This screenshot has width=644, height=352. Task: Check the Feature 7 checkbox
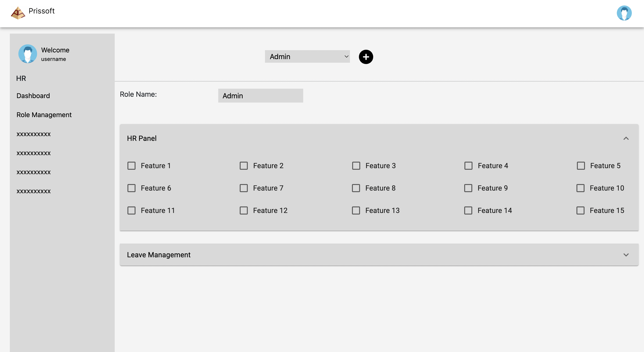tap(244, 188)
